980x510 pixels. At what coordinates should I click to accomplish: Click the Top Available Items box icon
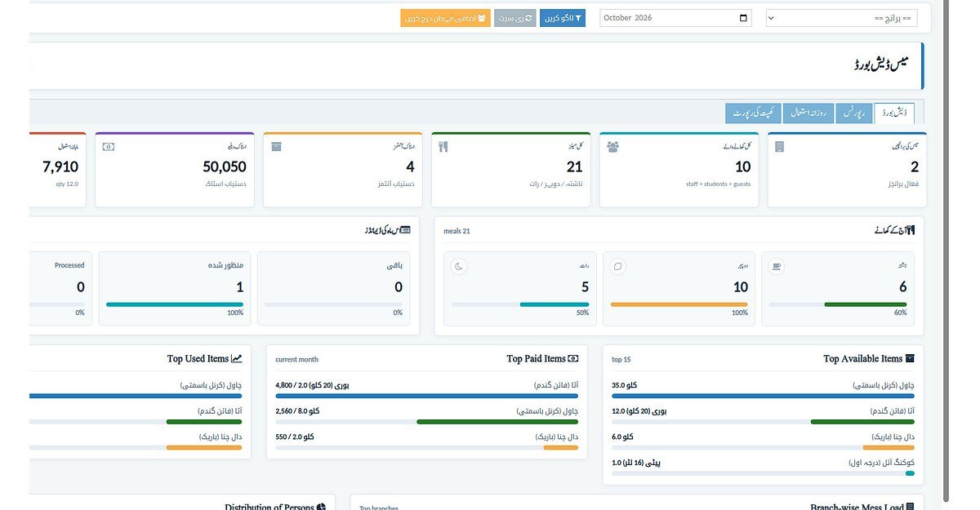[x=910, y=358]
